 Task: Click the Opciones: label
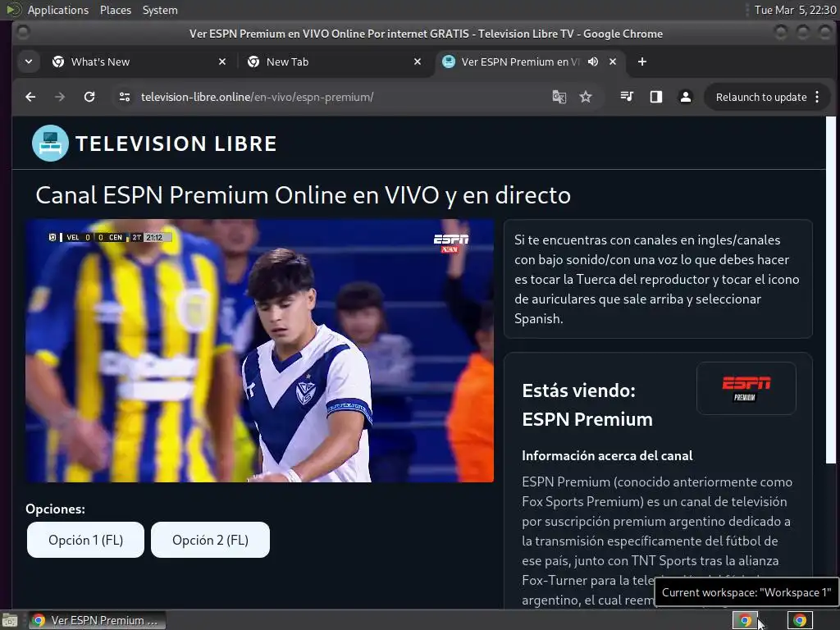55,509
